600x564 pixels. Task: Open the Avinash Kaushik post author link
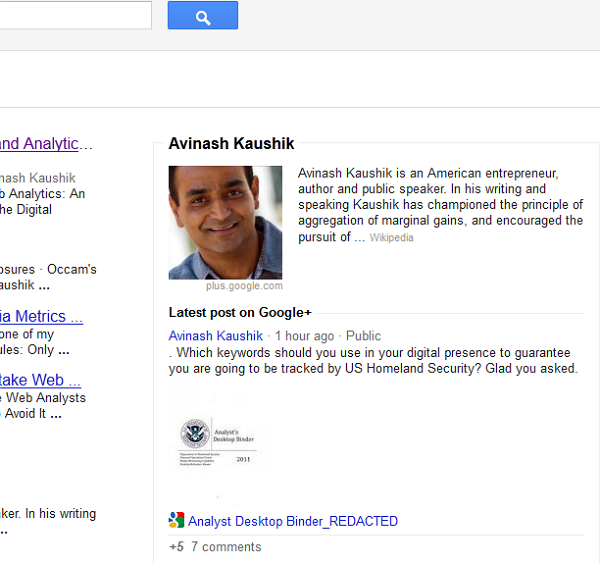[x=215, y=336]
